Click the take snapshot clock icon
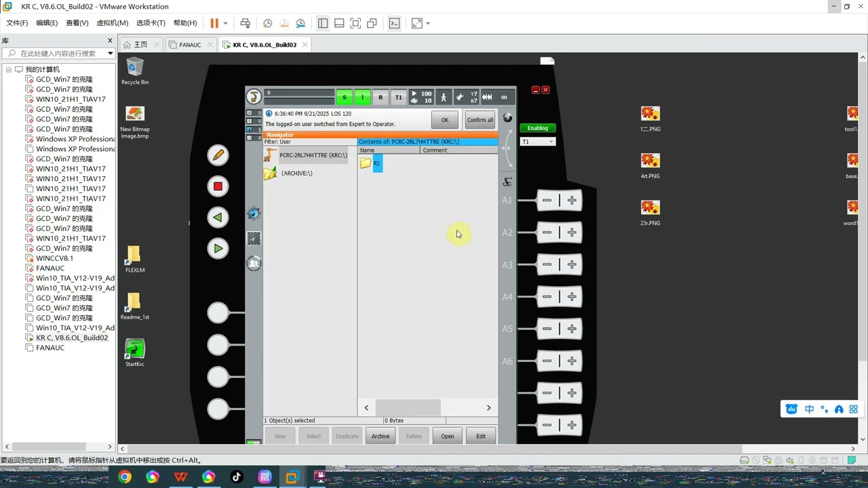The width and height of the screenshot is (868, 488). 268,23
